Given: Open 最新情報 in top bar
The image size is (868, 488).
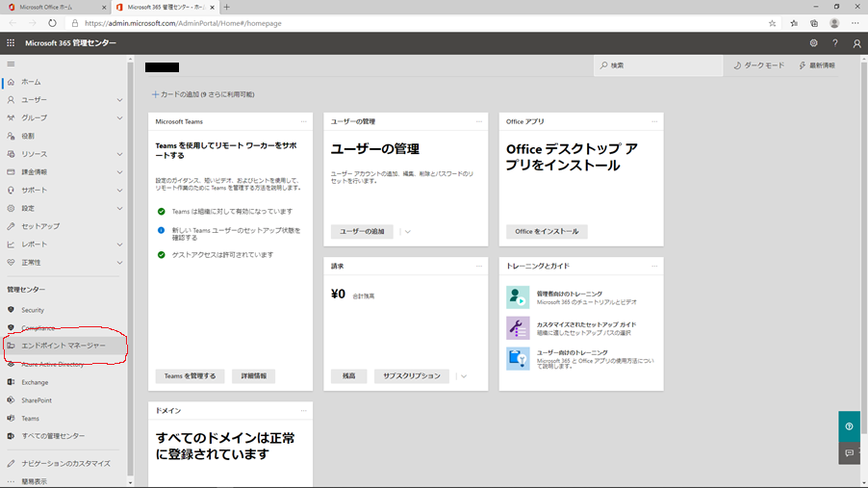Looking at the screenshot, I should coord(817,65).
